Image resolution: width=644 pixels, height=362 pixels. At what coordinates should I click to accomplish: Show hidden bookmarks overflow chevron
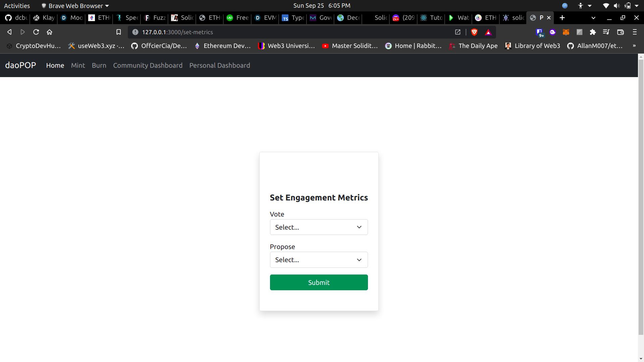[634, 46]
